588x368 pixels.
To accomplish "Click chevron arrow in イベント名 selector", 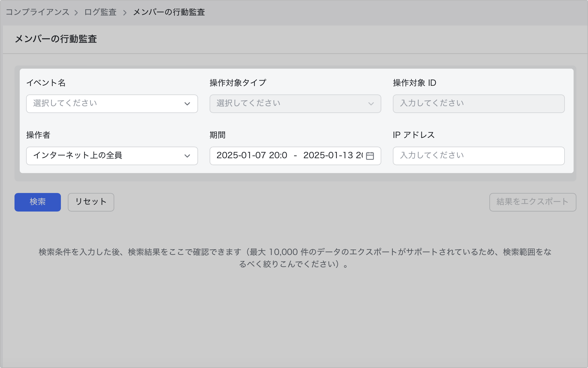I will 187,104.
